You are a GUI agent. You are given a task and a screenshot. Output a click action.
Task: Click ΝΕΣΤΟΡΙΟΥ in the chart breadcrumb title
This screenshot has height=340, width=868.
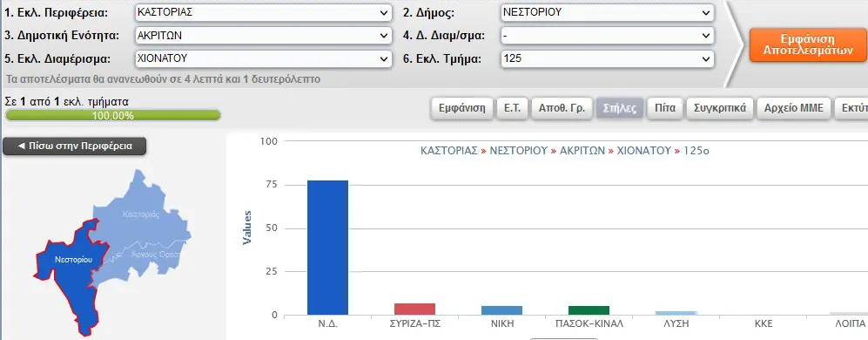click(518, 151)
